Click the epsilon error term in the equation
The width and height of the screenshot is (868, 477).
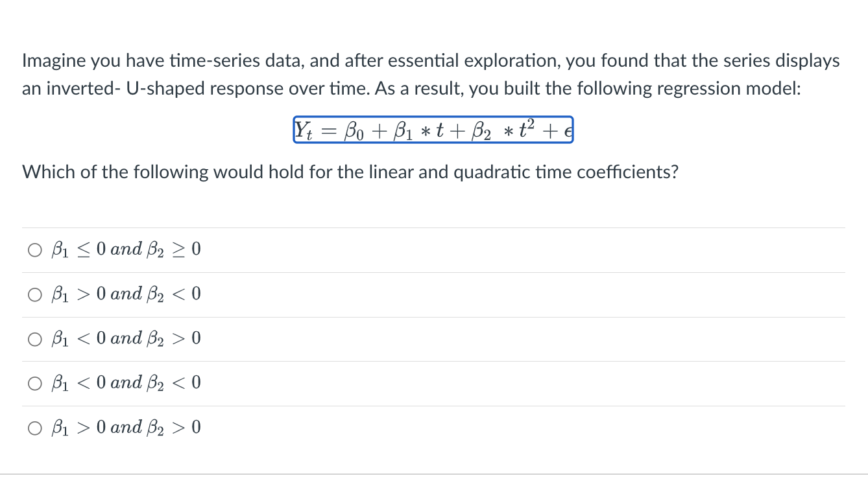click(569, 131)
